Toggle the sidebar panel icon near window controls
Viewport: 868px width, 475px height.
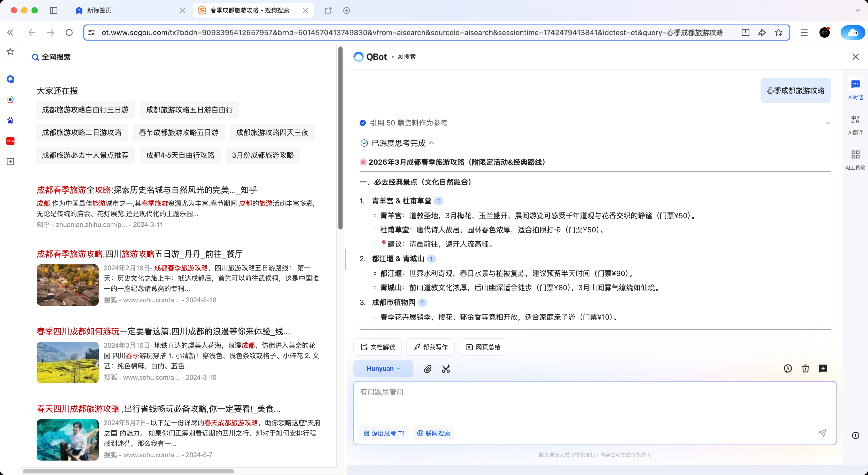(x=53, y=10)
